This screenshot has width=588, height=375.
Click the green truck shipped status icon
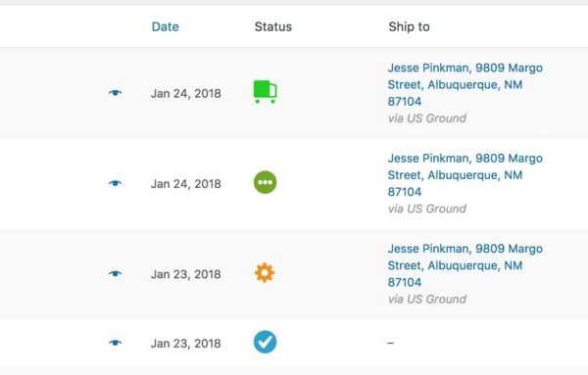(x=266, y=92)
